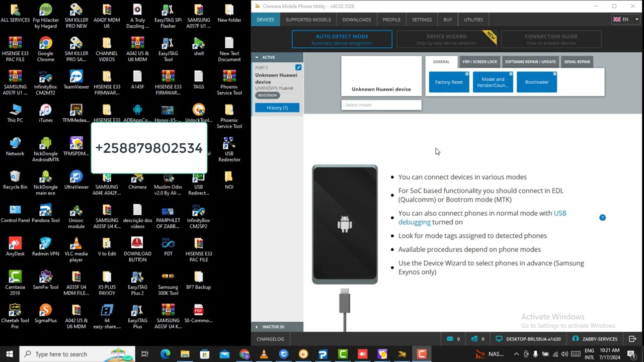This screenshot has width=644, height=362.
Task: Click the ZABBY-SERVICES account icon
Action: (575, 338)
